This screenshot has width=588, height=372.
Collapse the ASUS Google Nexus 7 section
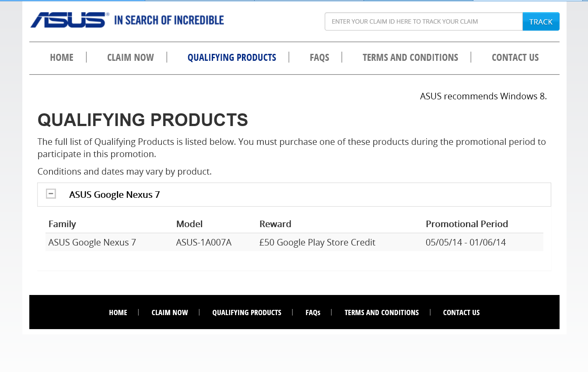tap(51, 193)
